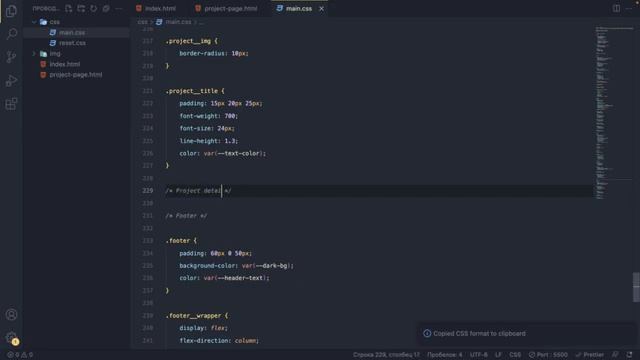Viewport: 640px width, 360px height.
Task: Open the Manage gear icon
Action: 11,338
